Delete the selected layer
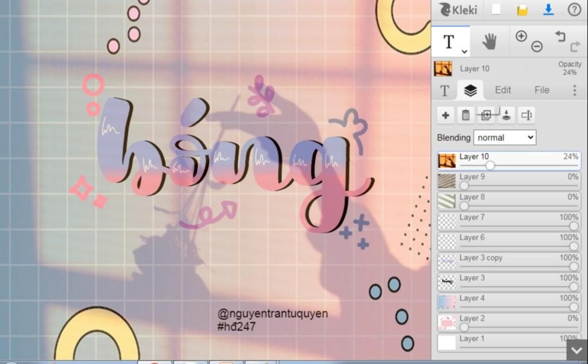Screen dimensions: 588x364 (466, 115)
